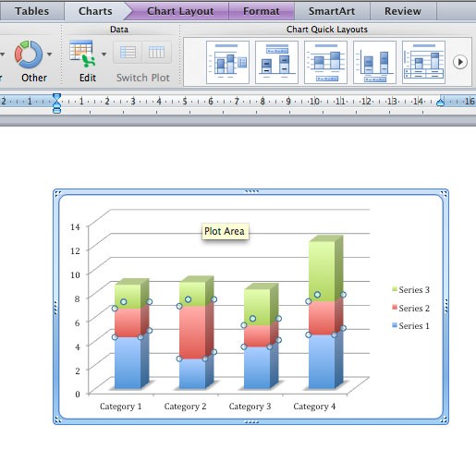Apply first quick layout with legend at right
The height and width of the screenshot is (450, 476).
tap(227, 62)
